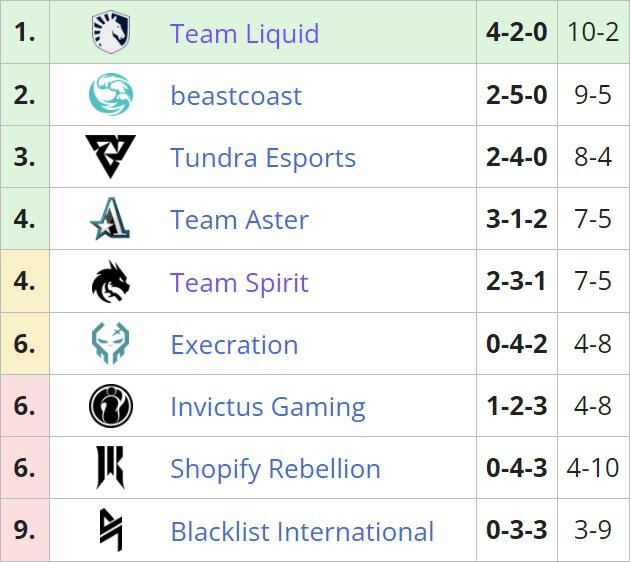Viewport: 630px width, 562px height.
Task: Open the beastcoast team page
Action: click(236, 96)
